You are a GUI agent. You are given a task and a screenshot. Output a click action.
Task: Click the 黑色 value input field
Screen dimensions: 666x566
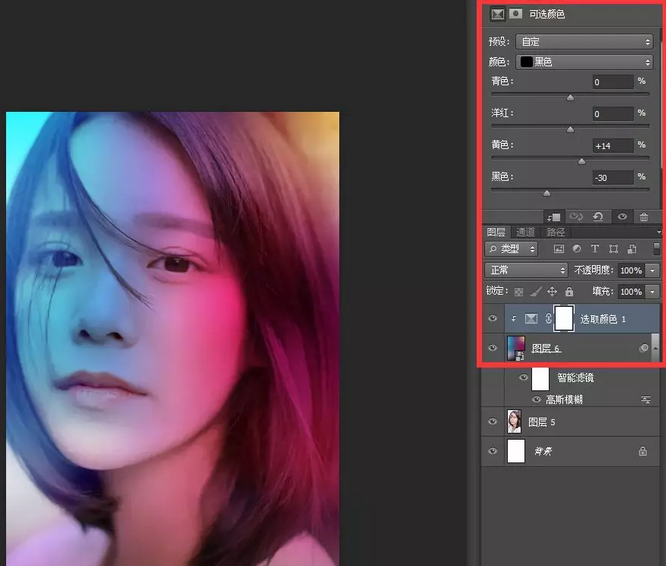pos(612,178)
